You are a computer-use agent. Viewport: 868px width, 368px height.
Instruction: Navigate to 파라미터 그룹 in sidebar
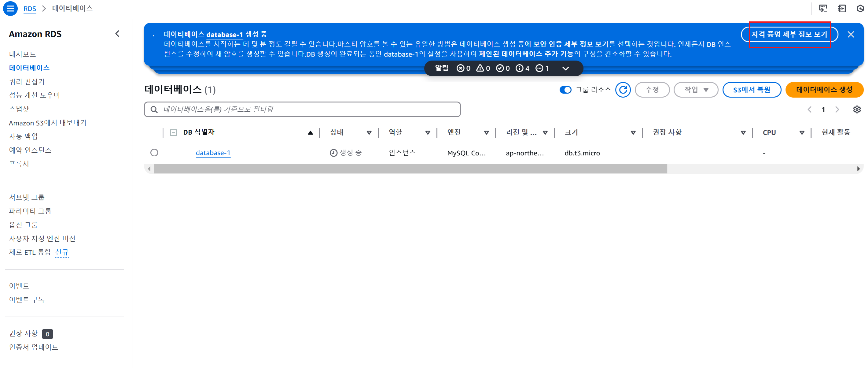pyautogui.click(x=30, y=211)
